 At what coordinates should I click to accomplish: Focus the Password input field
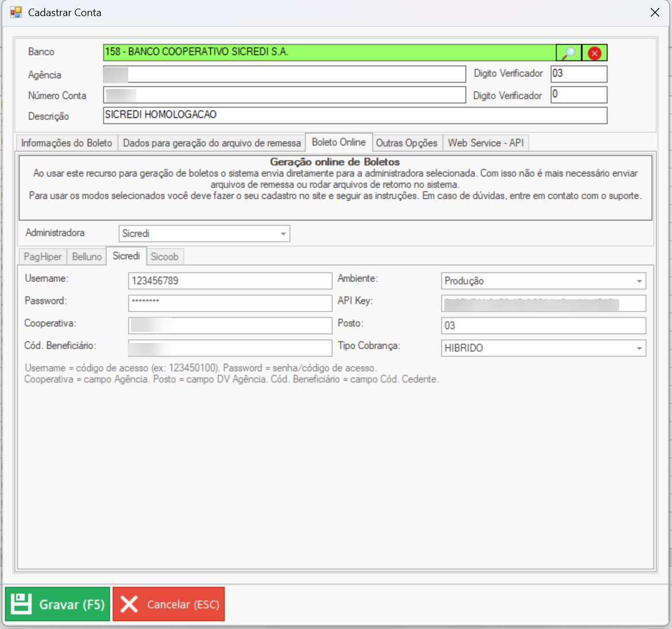(230, 303)
